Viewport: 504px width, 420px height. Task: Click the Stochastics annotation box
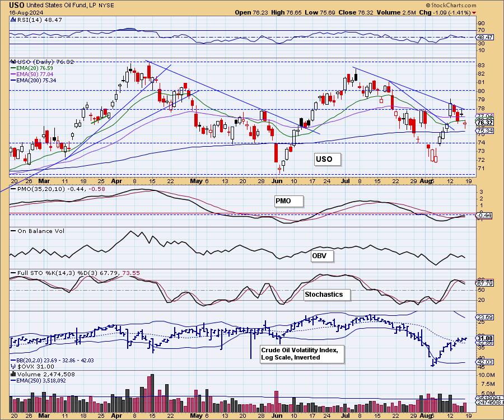[327, 295]
